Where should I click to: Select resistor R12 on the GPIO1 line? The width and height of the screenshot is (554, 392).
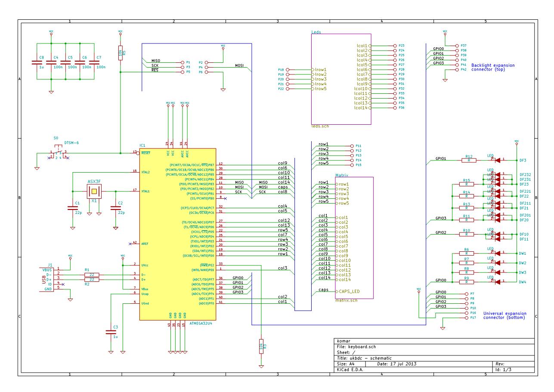pyautogui.click(x=469, y=160)
